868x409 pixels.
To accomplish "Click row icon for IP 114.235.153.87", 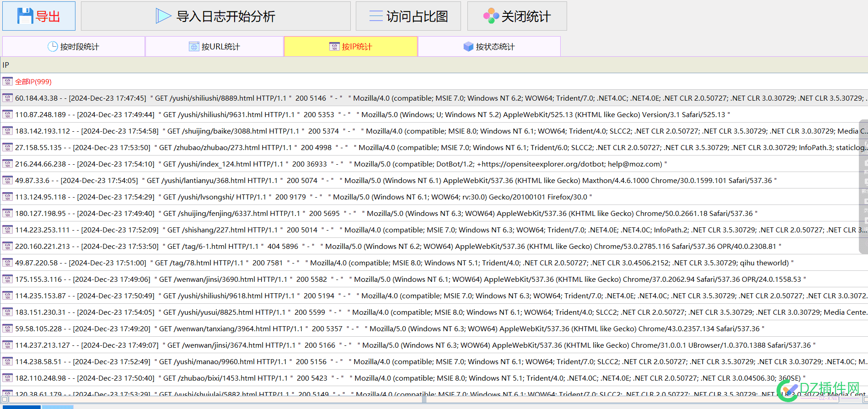I will 7,296.
